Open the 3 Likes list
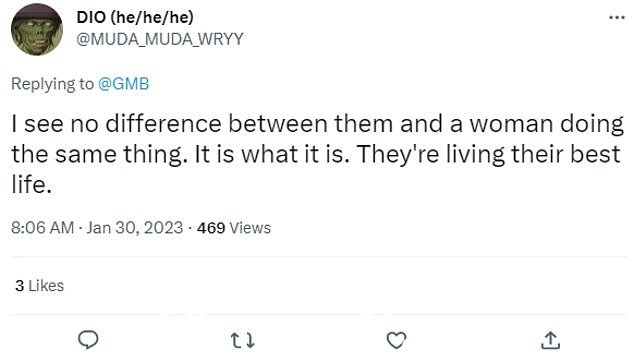The width and height of the screenshot is (634, 361). 40,286
